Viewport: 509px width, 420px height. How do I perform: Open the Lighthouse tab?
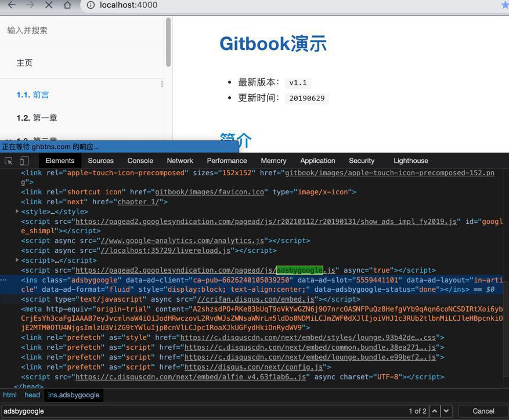411,161
